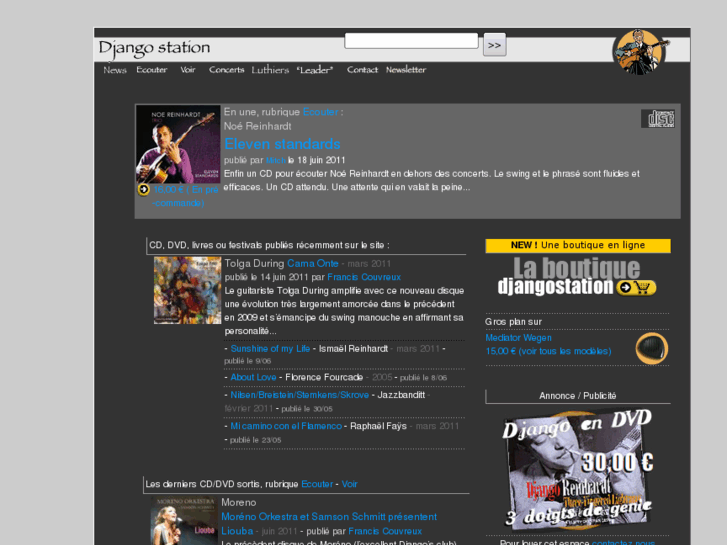
Task: Open the About Love link
Action: [x=253, y=377]
